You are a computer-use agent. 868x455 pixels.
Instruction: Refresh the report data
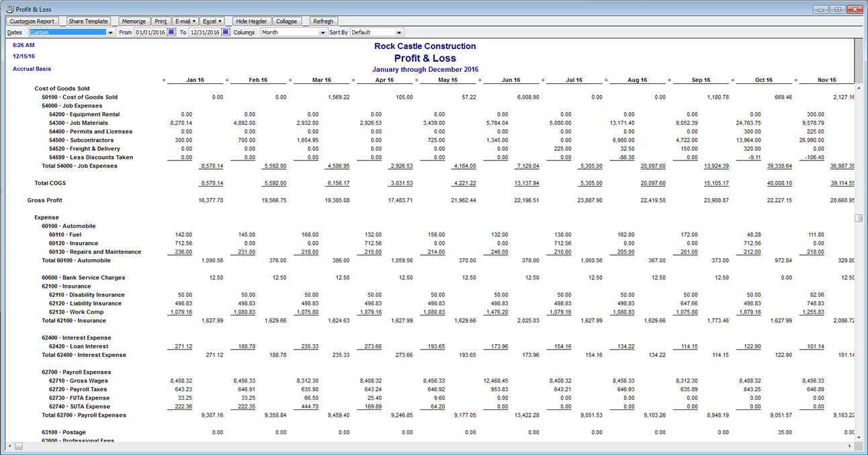[x=323, y=21]
